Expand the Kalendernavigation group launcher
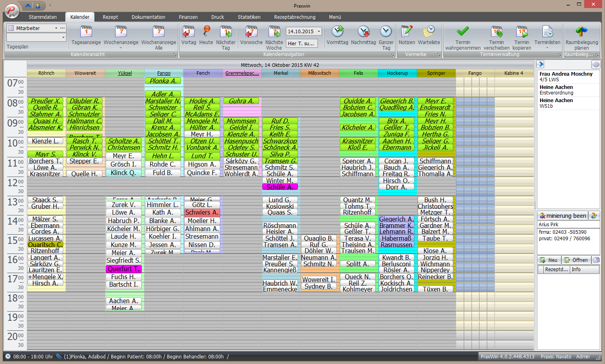The width and height of the screenshot is (605, 364). (392, 55)
